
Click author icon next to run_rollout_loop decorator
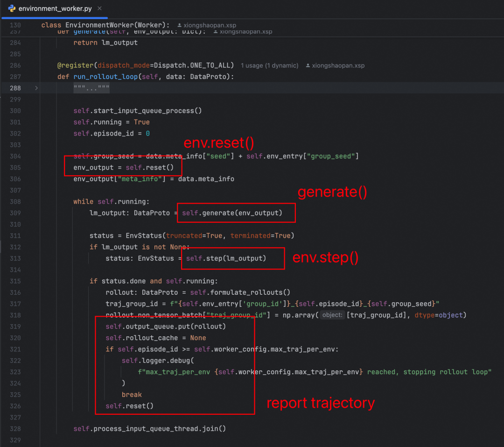pos(307,65)
